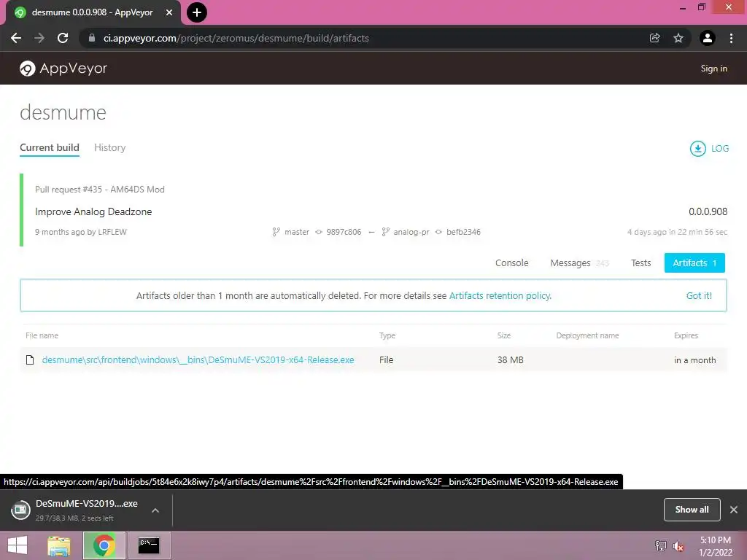Open File Explorer from taskbar

(59, 545)
